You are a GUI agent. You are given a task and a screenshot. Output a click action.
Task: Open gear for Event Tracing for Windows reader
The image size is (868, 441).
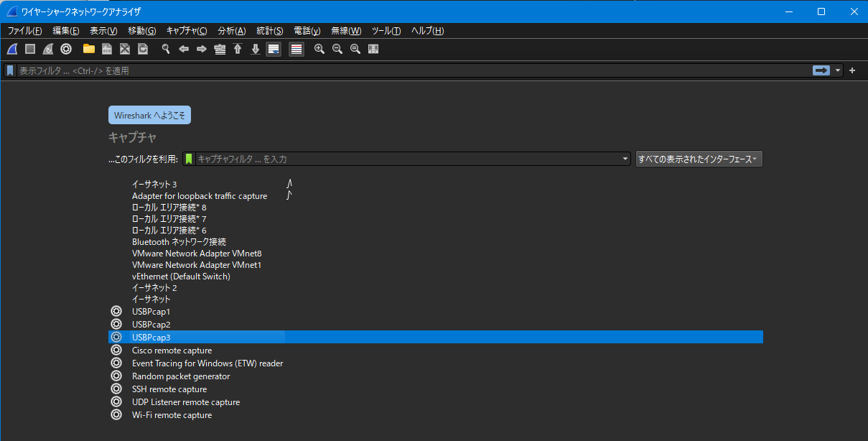pyautogui.click(x=116, y=363)
